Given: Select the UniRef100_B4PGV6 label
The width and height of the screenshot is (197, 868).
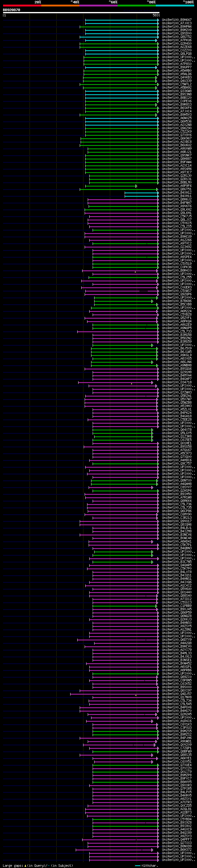Looking at the screenshot, I should (x=177, y=708).
